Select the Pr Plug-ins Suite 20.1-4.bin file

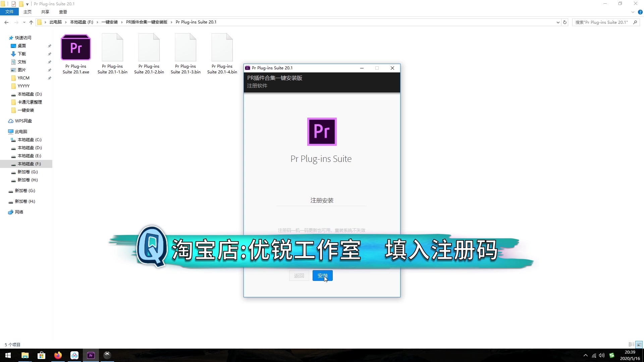222,54
